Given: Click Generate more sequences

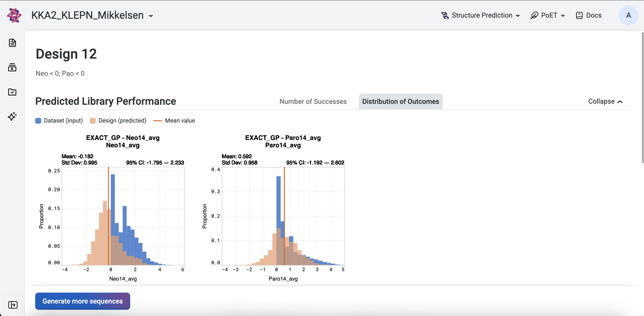Looking at the screenshot, I should tap(82, 301).
